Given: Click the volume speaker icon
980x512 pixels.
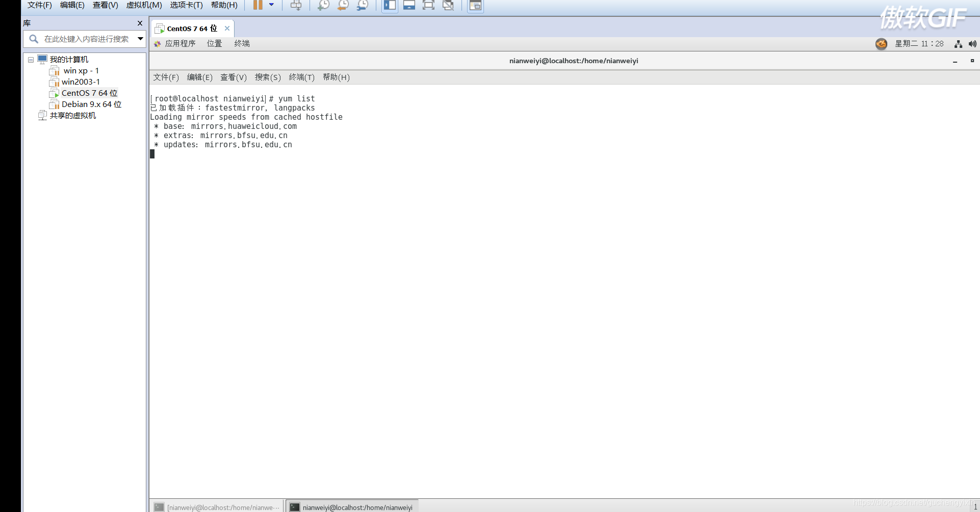Looking at the screenshot, I should [972, 44].
